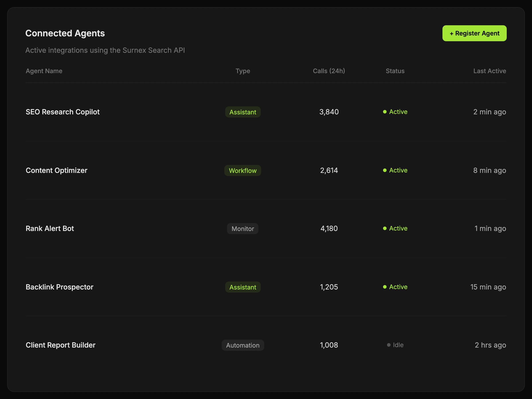This screenshot has height=399, width=532.
Task: Select the Client Report Builder agent
Action: click(61, 345)
